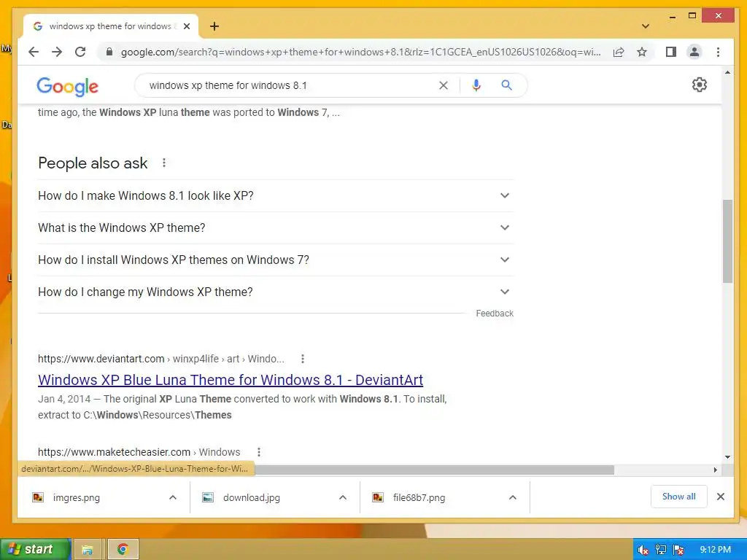The height and width of the screenshot is (560, 747).
Task: Click the Action Center flag icon
Action: (x=679, y=550)
